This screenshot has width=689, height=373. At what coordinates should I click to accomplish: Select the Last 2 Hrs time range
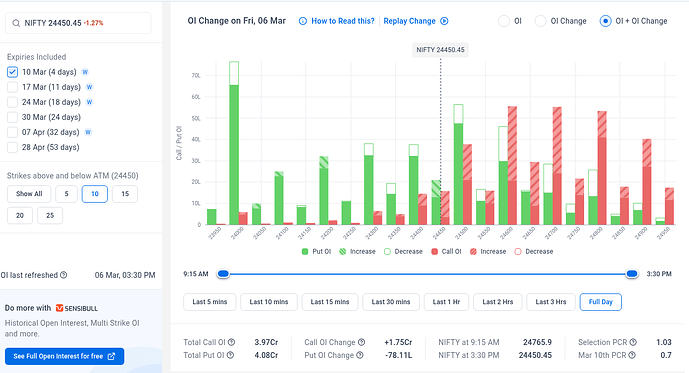[498, 302]
